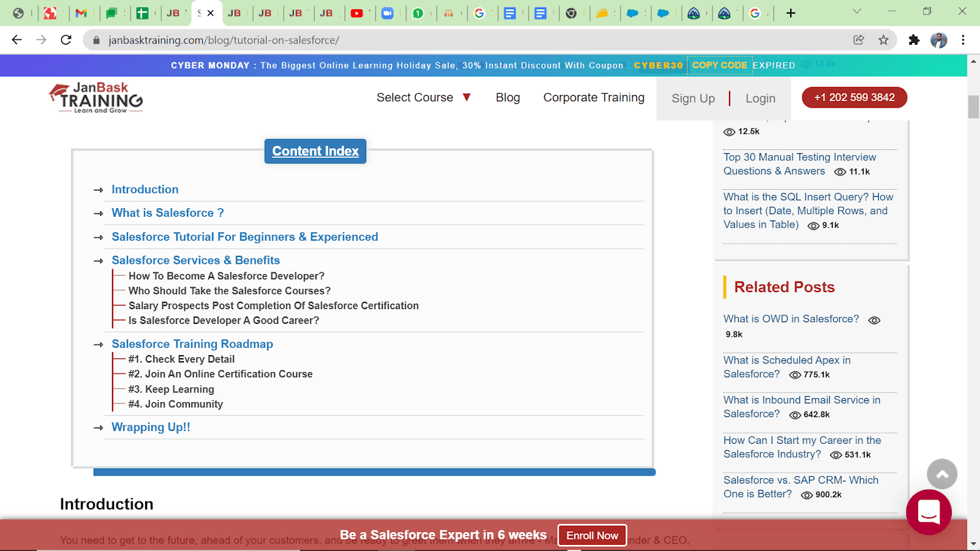
Task: Open Salesforce Services & Benefits section
Action: click(x=196, y=260)
